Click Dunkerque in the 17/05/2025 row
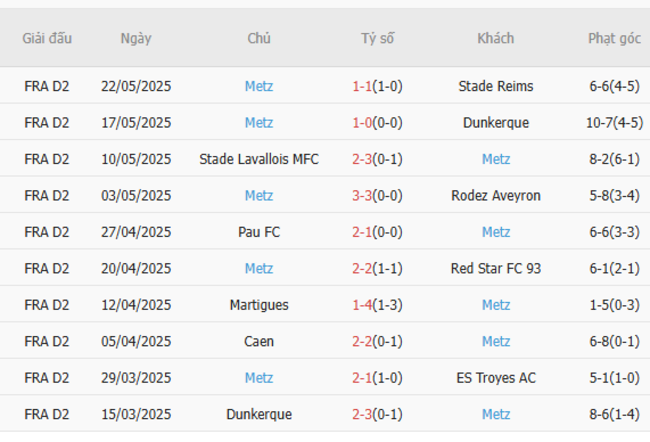The height and width of the screenshot is (442, 650). click(495, 123)
